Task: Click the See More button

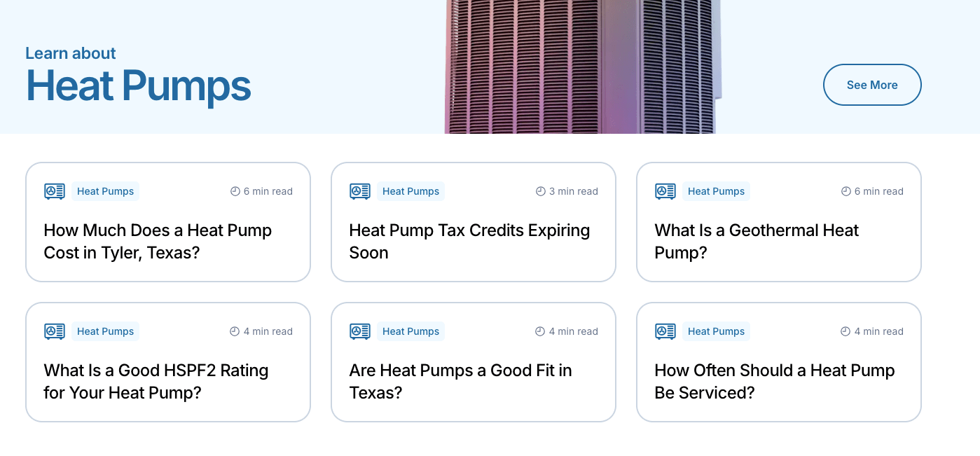Action: point(872,85)
